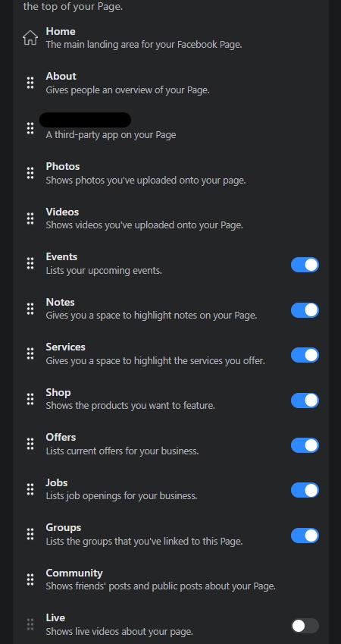Turn off the Notes toggle

coord(305,310)
